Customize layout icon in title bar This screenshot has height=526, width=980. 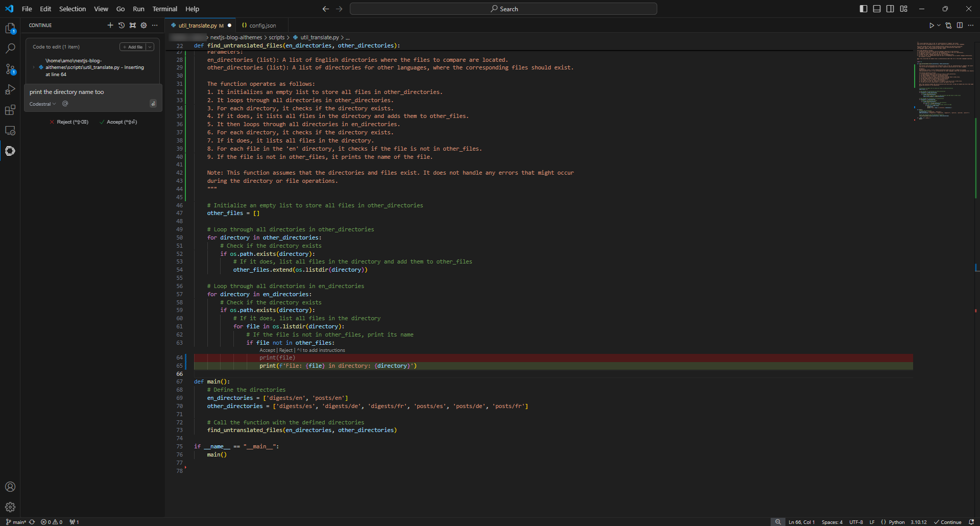(x=904, y=9)
